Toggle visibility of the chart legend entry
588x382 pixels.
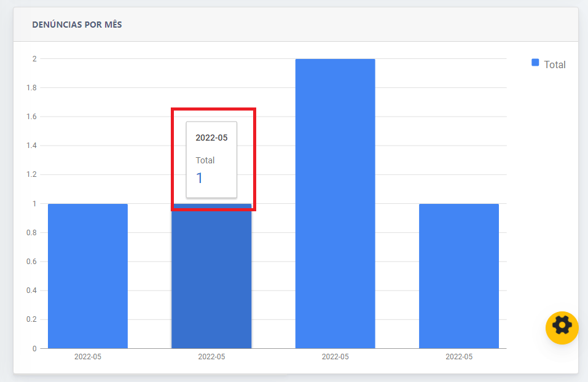[547, 63]
